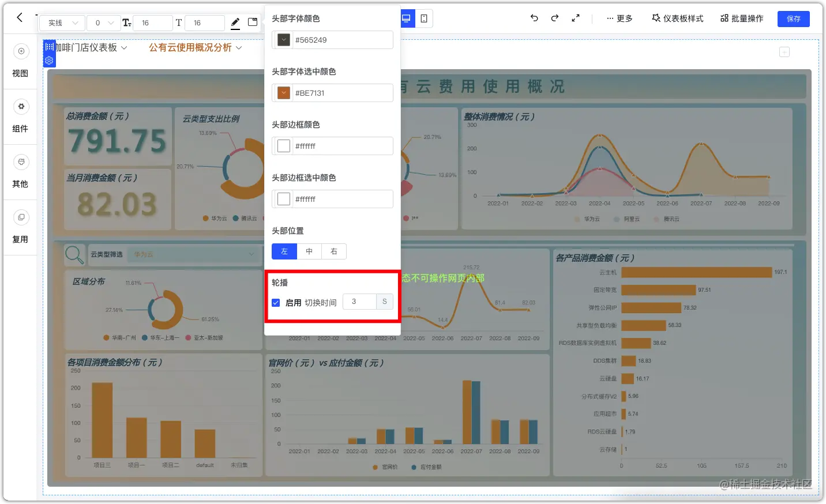Open the 实线 line style dropdown
The height and width of the screenshot is (504, 826).
(61, 22)
